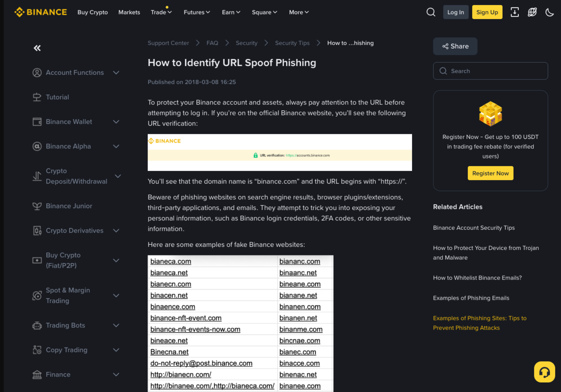Click the download app icon in header
This screenshot has width=561, height=392.
pyautogui.click(x=515, y=12)
